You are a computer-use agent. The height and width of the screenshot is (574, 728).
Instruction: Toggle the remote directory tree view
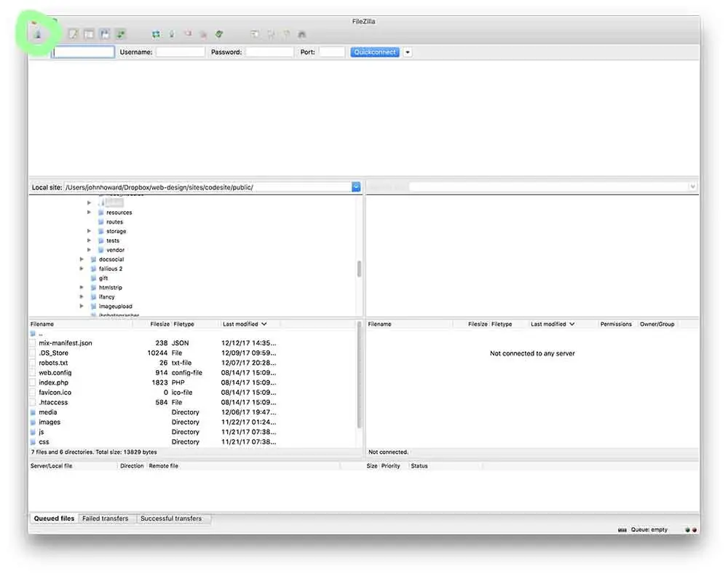pos(105,34)
